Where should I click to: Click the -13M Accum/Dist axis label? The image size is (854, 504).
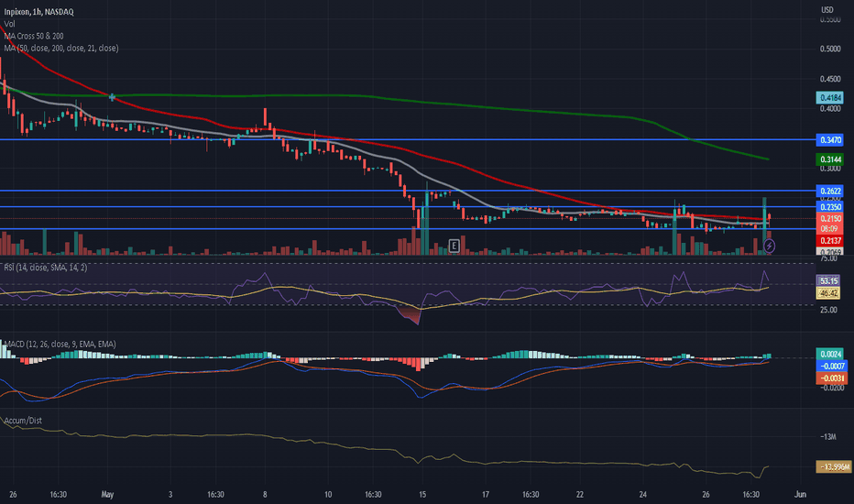828,437
